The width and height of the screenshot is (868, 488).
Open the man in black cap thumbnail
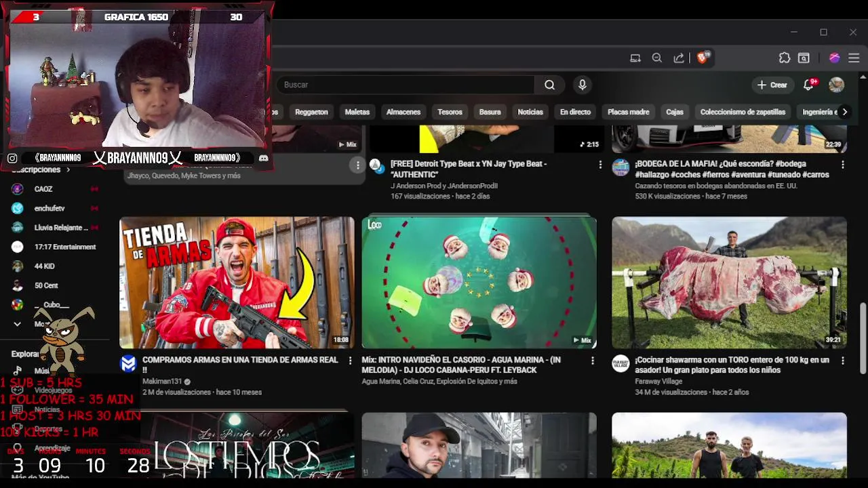[x=479, y=445]
